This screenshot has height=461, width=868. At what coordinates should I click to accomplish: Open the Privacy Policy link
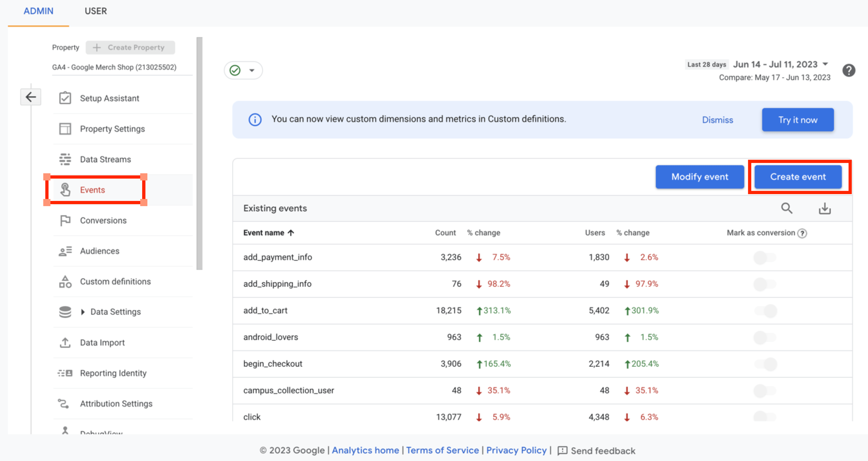coord(516,450)
